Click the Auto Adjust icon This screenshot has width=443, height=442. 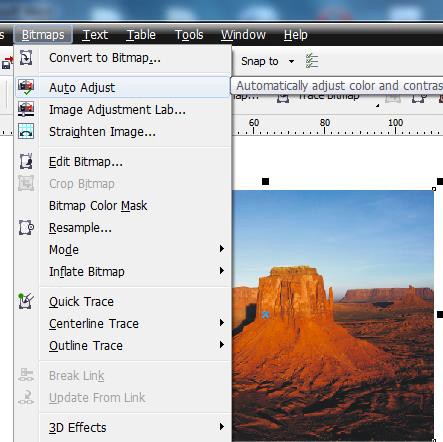tap(26, 87)
